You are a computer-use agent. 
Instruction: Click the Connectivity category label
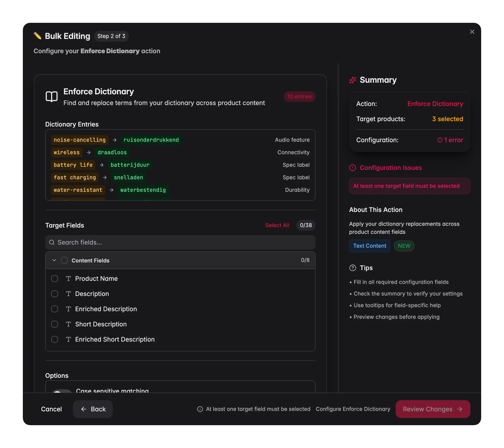[293, 152]
